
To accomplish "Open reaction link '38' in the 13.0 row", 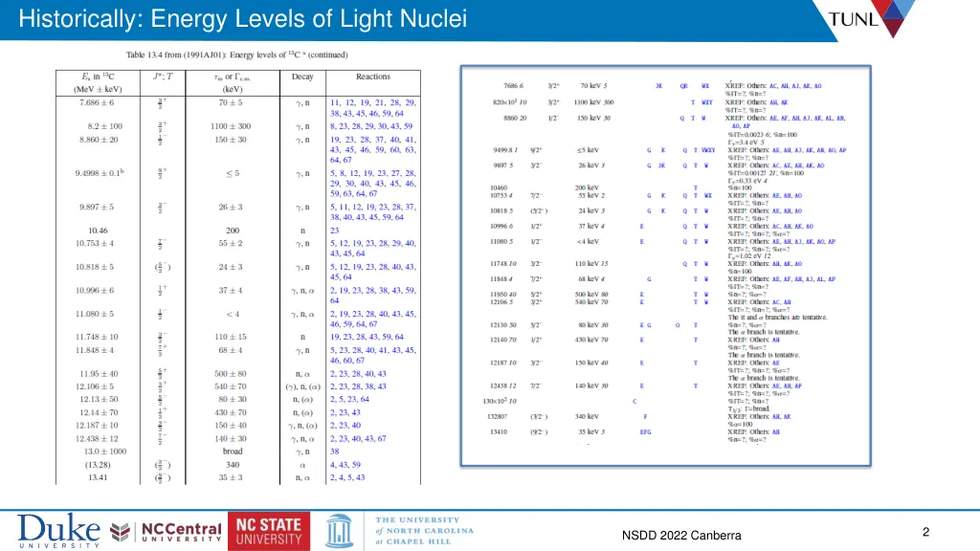I will click(x=334, y=452).
